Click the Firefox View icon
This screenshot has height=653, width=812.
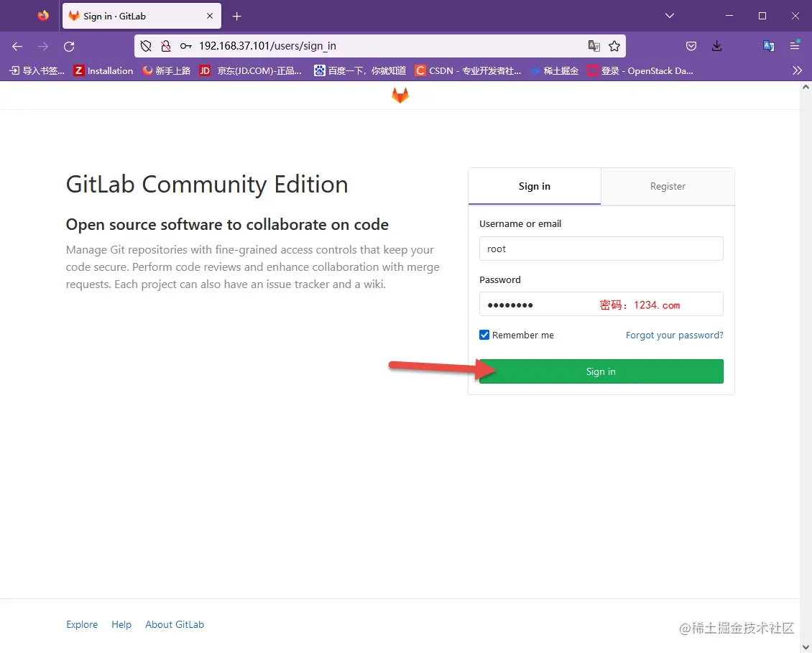pyautogui.click(x=43, y=16)
